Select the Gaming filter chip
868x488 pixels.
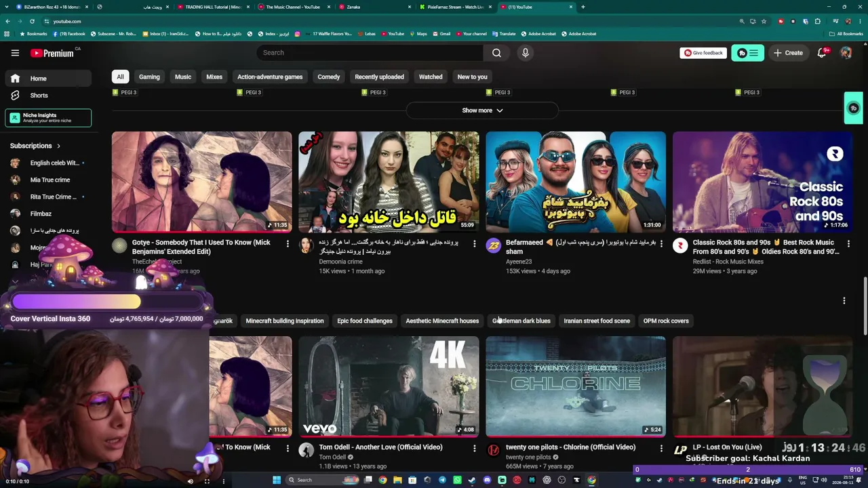click(x=149, y=77)
